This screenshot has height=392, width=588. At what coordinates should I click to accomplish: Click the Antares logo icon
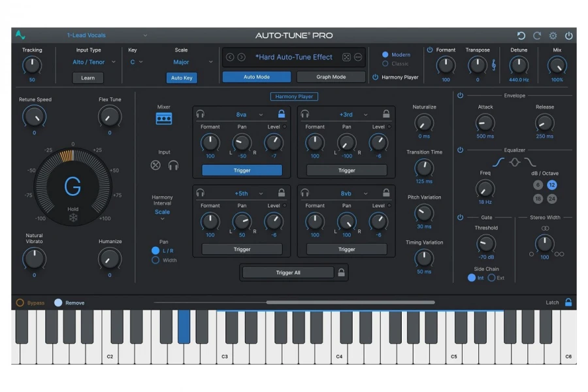20,35
